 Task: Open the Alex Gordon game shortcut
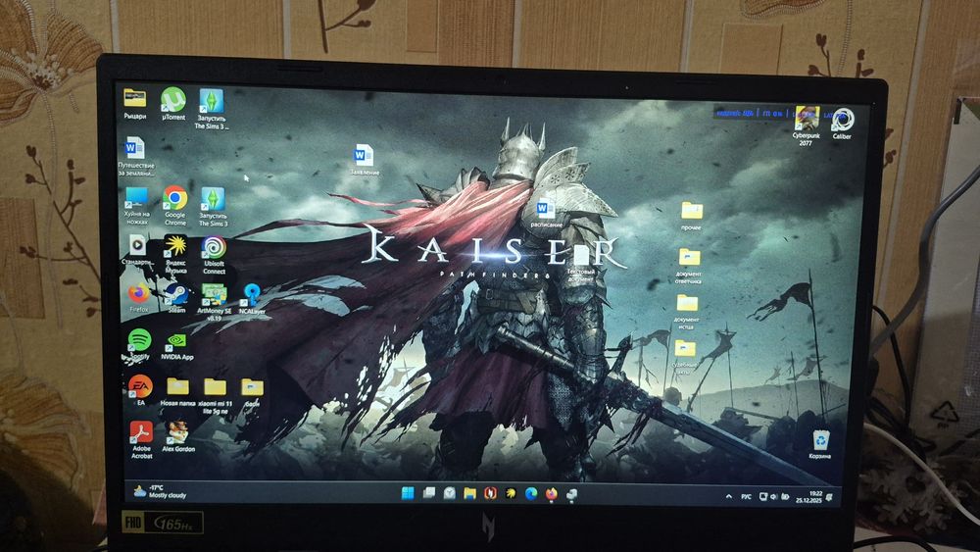tap(178, 436)
